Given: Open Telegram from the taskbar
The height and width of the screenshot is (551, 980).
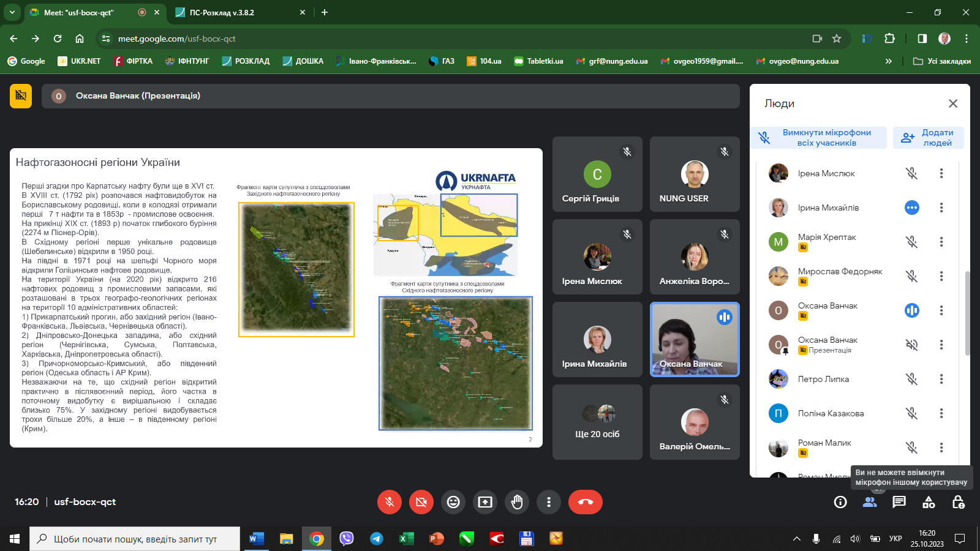Looking at the screenshot, I should click(x=376, y=539).
